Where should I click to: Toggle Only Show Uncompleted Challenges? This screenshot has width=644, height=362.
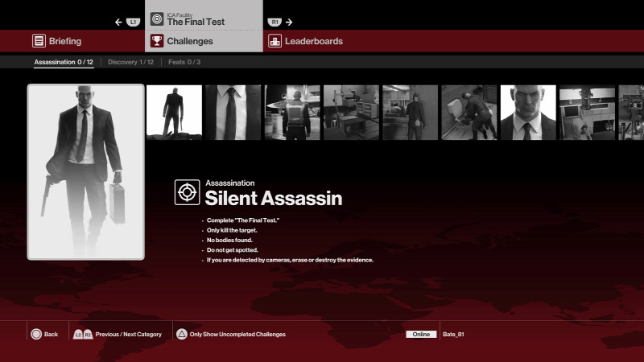pos(237,335)
